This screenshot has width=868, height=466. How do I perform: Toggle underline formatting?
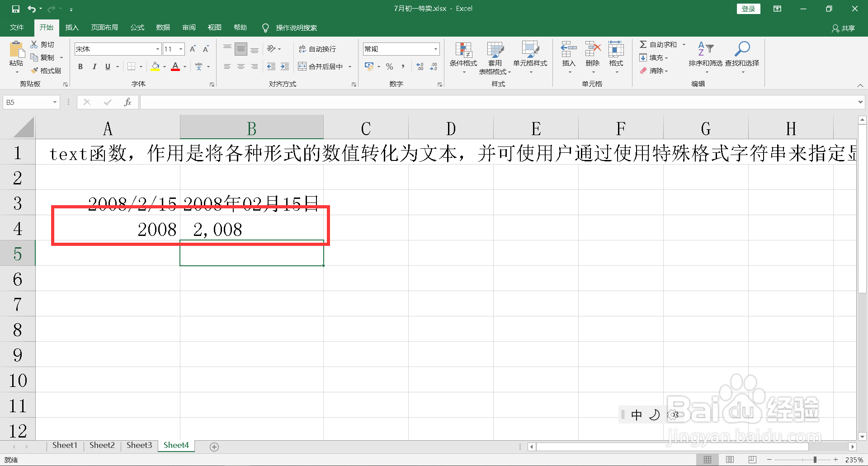click(108, 66)
